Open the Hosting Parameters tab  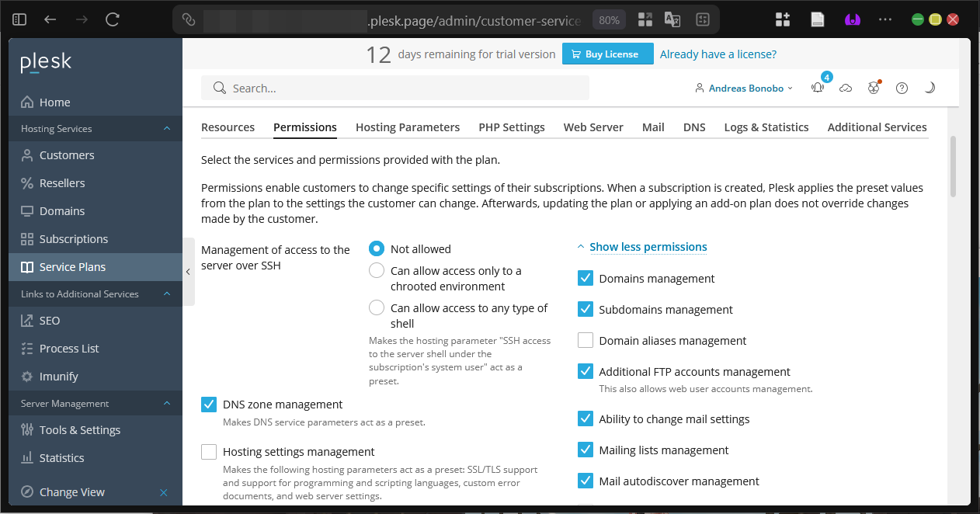pos(408,127)
